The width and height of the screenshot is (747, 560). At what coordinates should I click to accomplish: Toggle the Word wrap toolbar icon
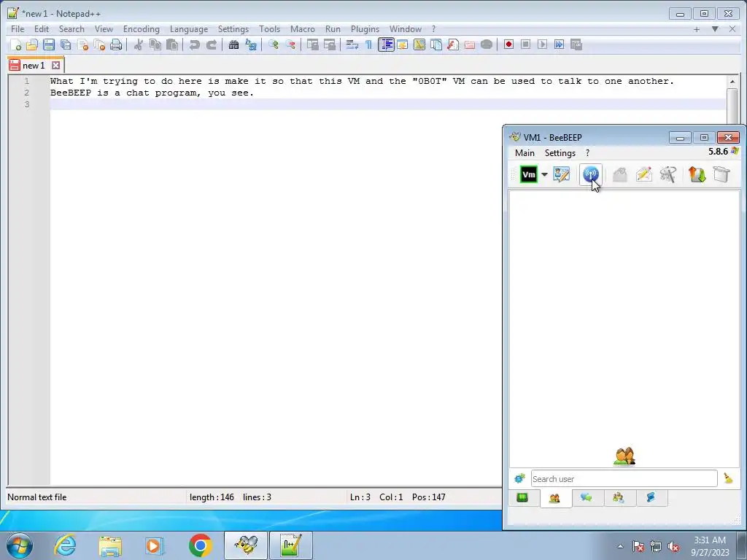coord(352,44)
